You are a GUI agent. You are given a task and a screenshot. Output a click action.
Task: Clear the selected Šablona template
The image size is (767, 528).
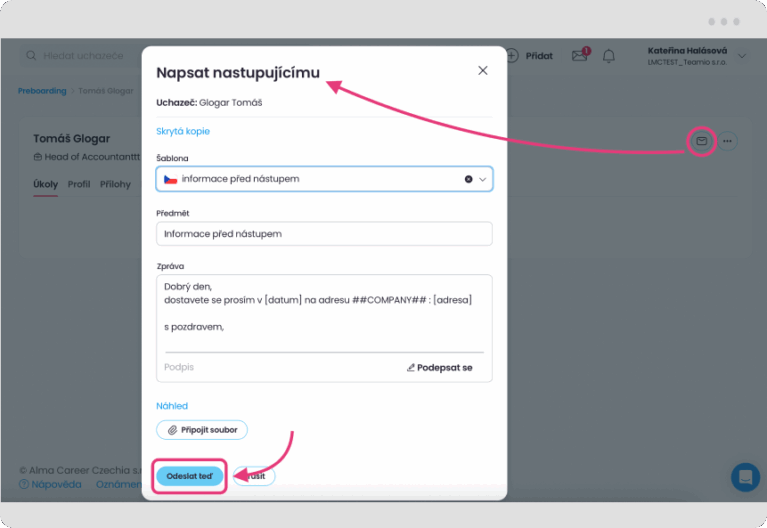tap(468, 179)
